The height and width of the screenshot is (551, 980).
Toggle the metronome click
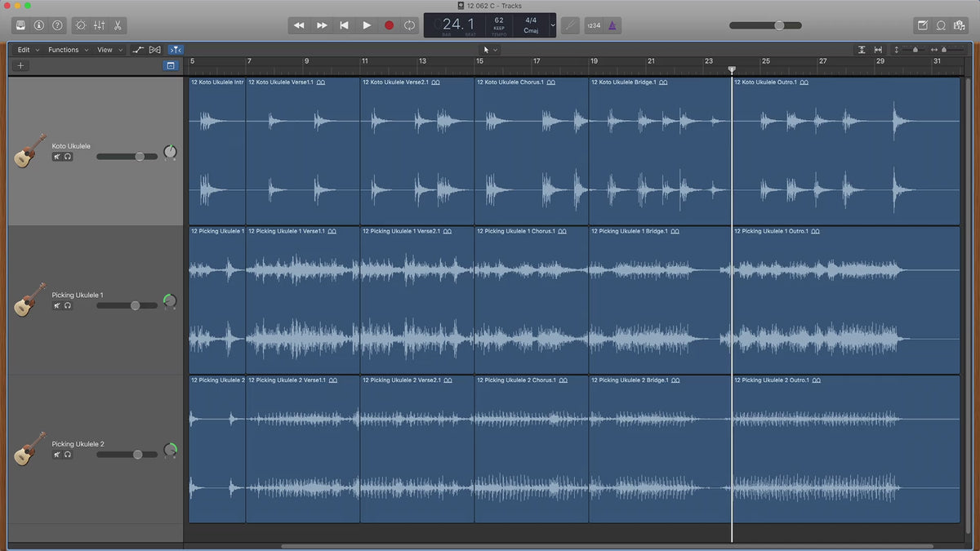612,25
